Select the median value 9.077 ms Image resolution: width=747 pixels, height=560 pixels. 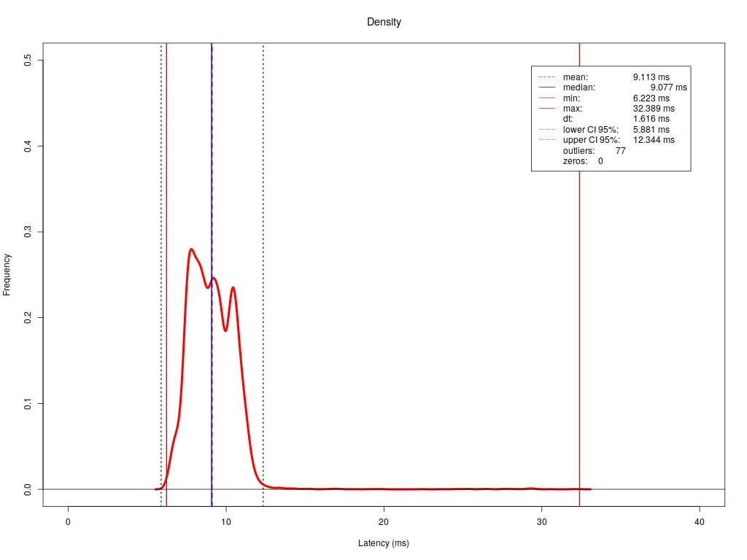pyautogui.click(x=668, y=87)
